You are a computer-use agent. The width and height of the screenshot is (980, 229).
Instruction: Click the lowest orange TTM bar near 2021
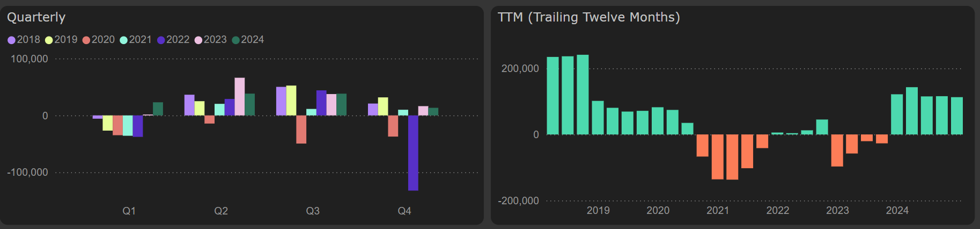coord(732,157)
